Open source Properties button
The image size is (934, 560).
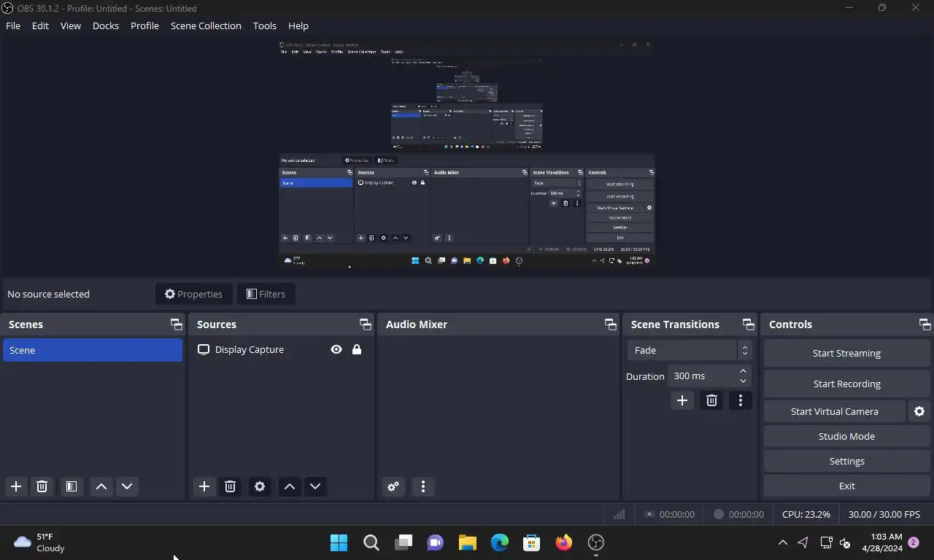[x=193, y=294]
